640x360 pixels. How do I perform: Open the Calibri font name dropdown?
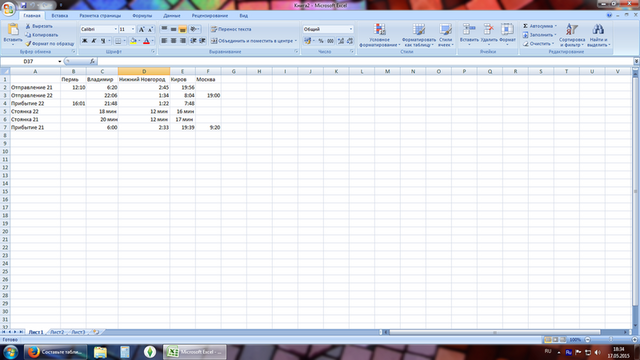coord(99,29)
